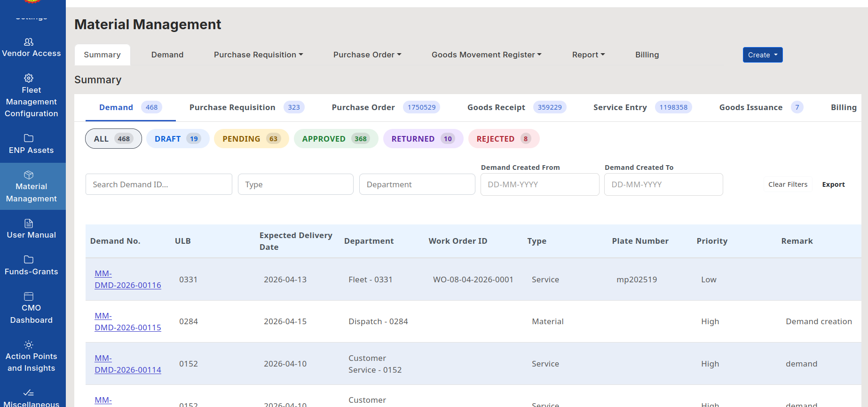Expand Purchase Requisition dropdown menu
This screenshot has width=868, height=407.
coord(258,55)
